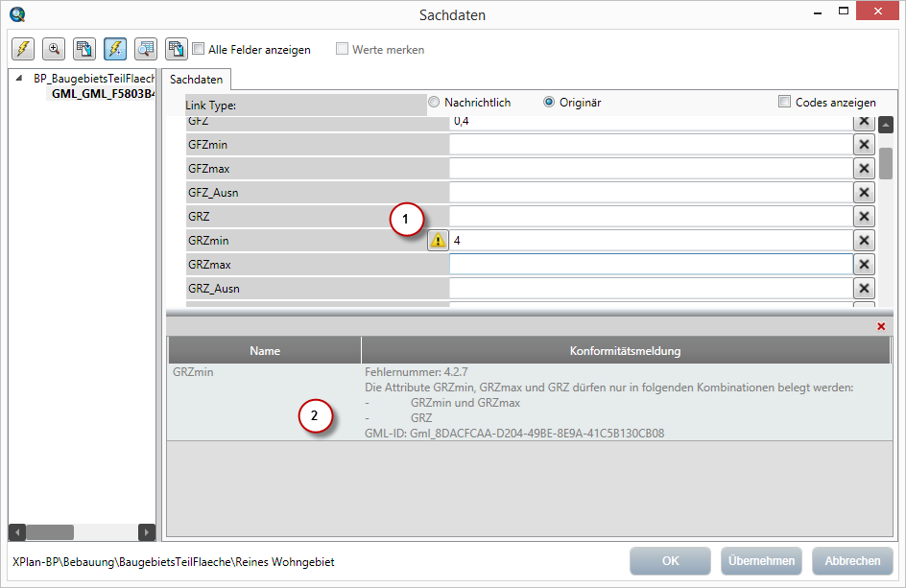Click the highlighted lightning bolt toolbar icon
Image resolution: width=906 pixels, height=588 pixels.
115,49
